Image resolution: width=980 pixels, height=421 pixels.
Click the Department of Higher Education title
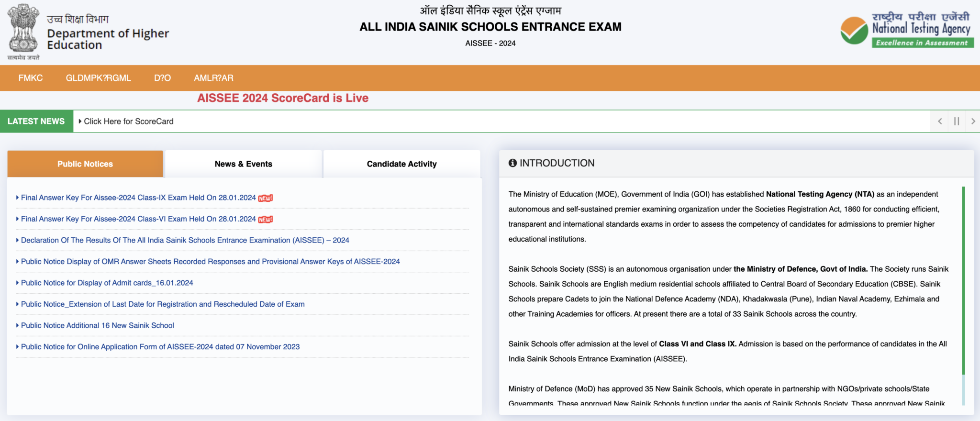click(x=108, y=39)
